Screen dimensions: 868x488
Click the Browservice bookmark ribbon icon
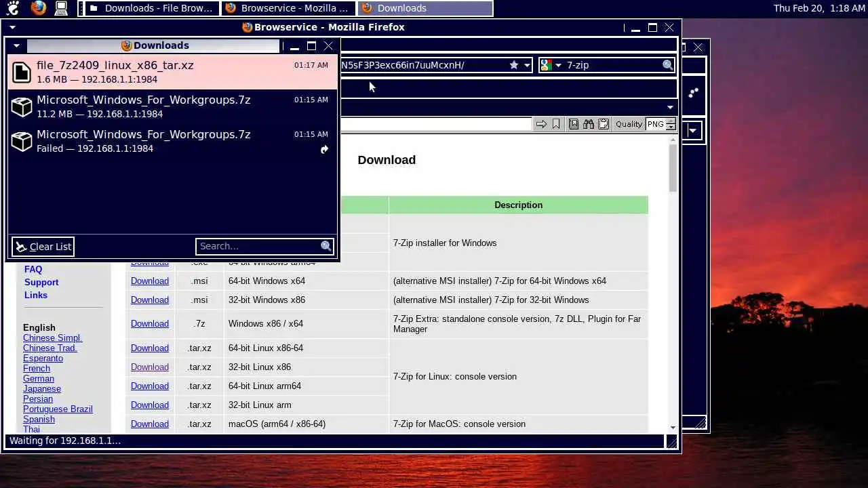click(x=556, y=124)
